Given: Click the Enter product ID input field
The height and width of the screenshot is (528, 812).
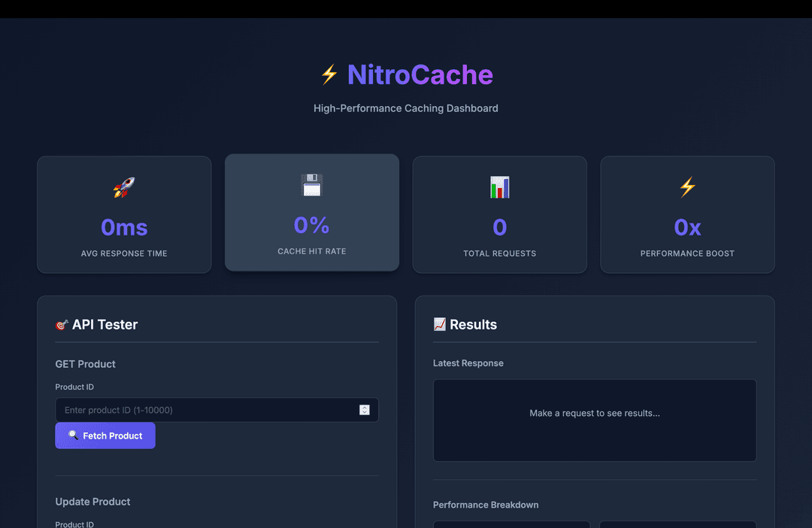Looking at the screenshot, I should tap(203, 410).
